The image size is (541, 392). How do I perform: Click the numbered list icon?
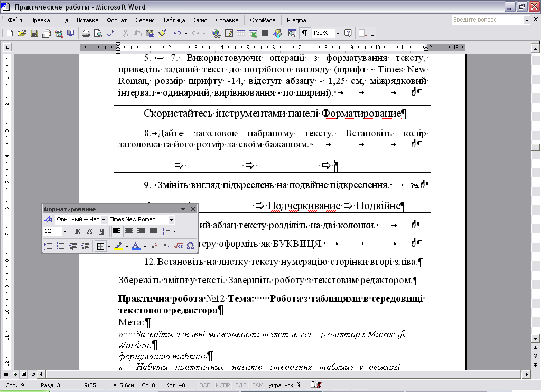pyautogui.click(x=48, y=246)
